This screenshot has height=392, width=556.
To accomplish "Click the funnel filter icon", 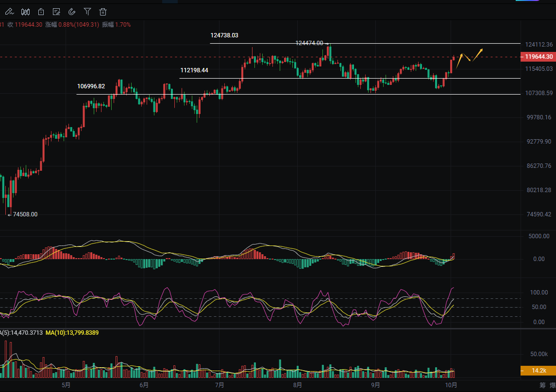I will click(x=87, y=12).
